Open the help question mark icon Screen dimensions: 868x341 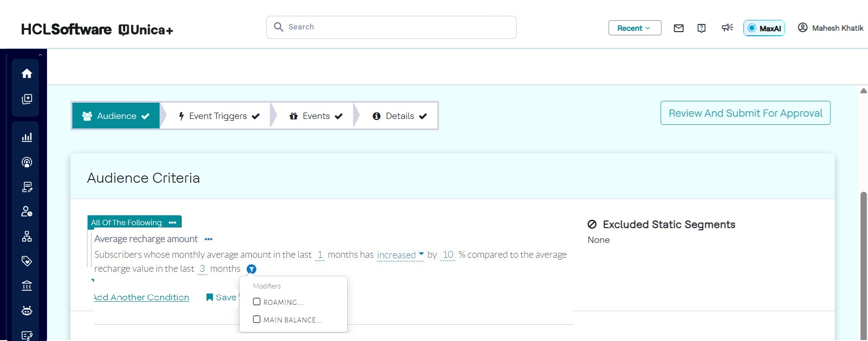[701, 28]
